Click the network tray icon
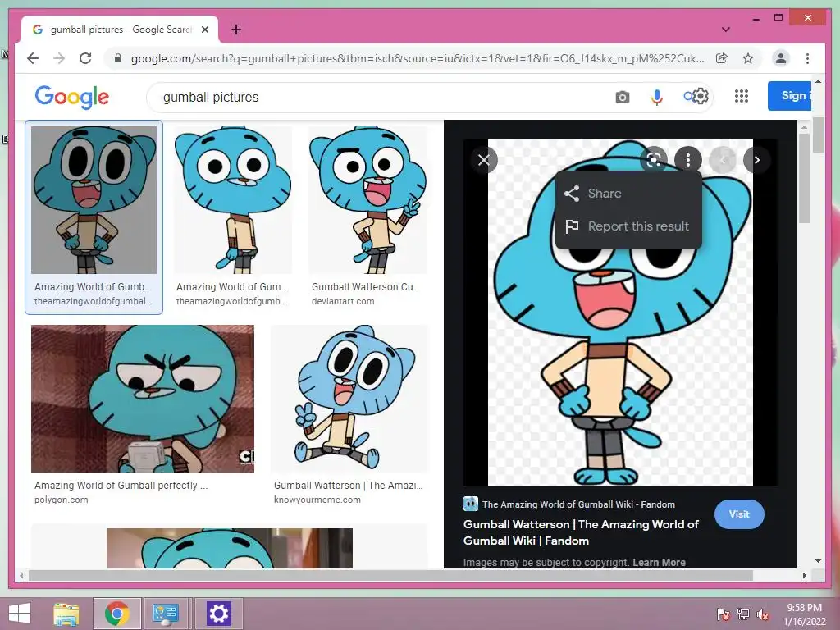This screenshot has width=840, height=630. click(743, 614)
